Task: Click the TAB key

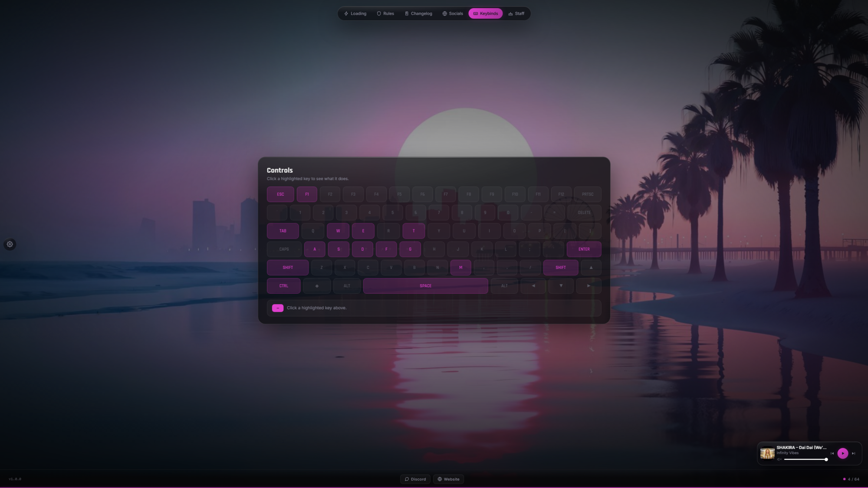Action: click(283, 231)
